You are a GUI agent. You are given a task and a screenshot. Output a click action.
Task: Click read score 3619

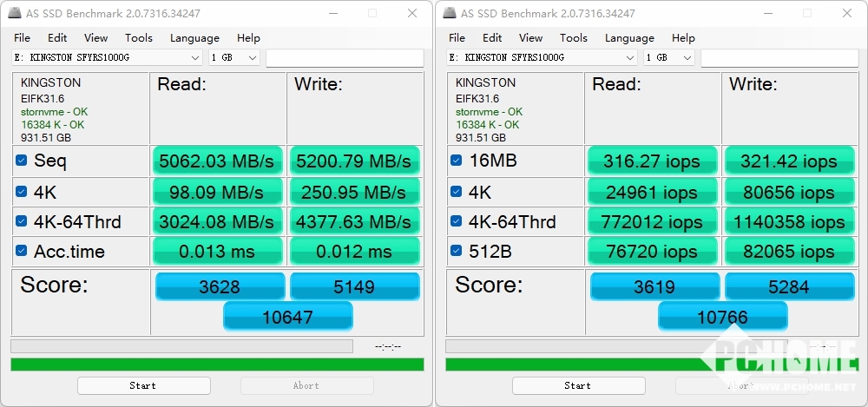click(x=654, y=286)
